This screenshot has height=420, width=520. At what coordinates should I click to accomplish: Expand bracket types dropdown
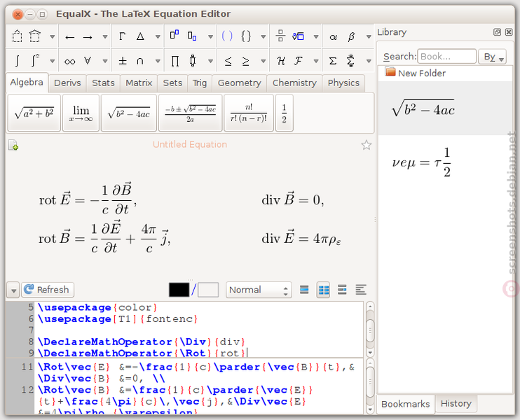[263, 37]
